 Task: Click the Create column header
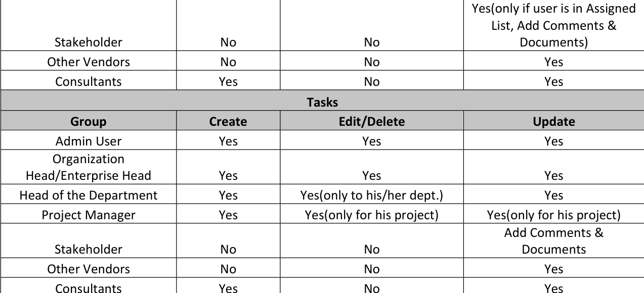pyautogui.click(x=228, y=122)
